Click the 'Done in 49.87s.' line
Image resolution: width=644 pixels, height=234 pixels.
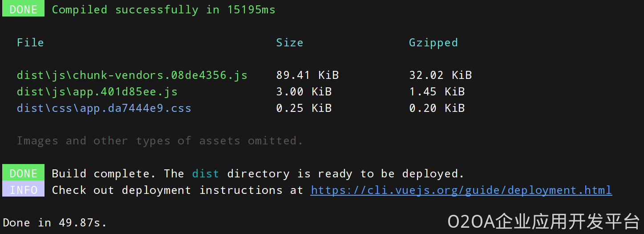tap(55, 223)
